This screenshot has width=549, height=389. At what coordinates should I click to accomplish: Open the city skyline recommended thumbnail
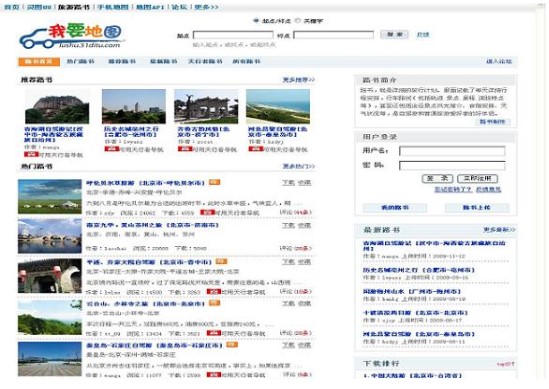(134, 106)
